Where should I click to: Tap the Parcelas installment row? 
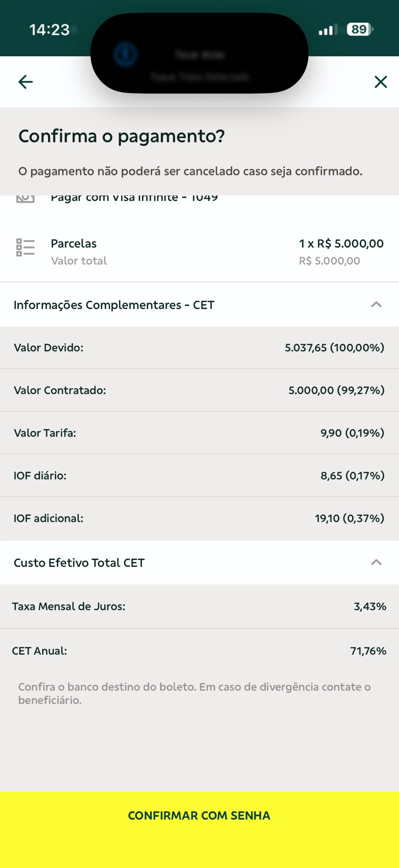[199, 252]
